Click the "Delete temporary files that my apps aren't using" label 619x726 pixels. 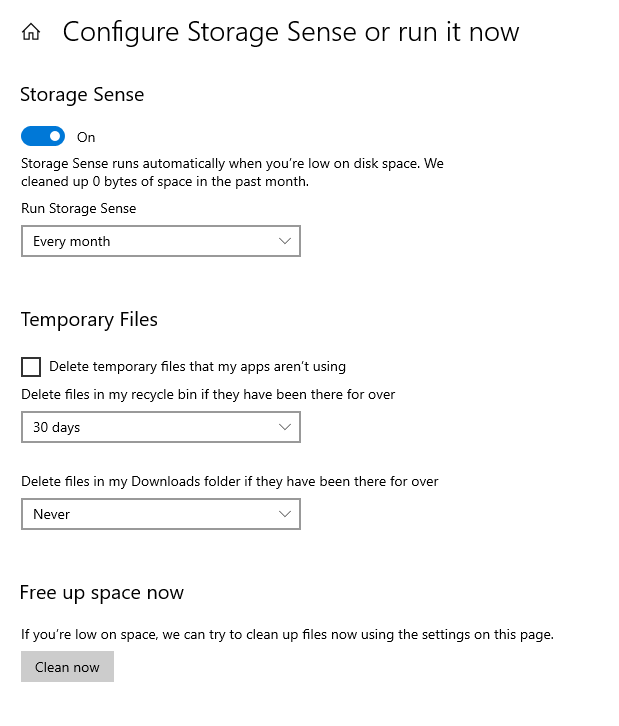(197, 366)
